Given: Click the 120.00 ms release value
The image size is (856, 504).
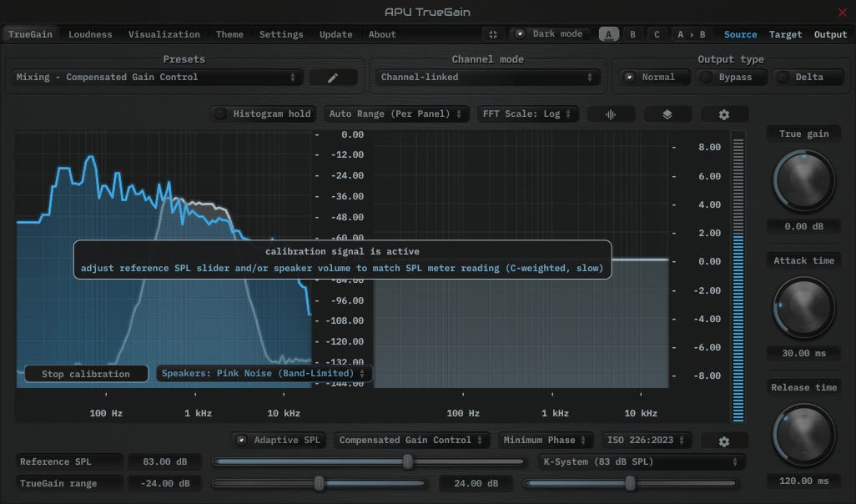Looking at the screenshot, I should pos(803,481).
